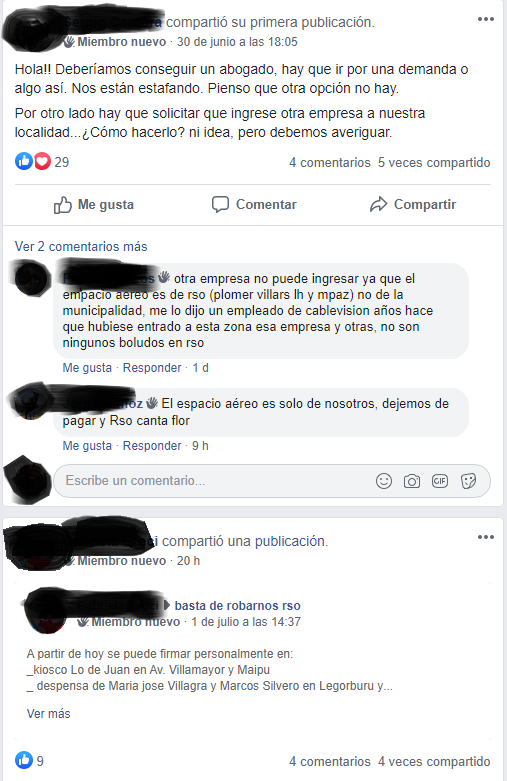This screenshot has height=781, width=507.
Task: Toggle Me gusta on the 9 h comment
Action: pyautogui.click(x=87, y=446)
